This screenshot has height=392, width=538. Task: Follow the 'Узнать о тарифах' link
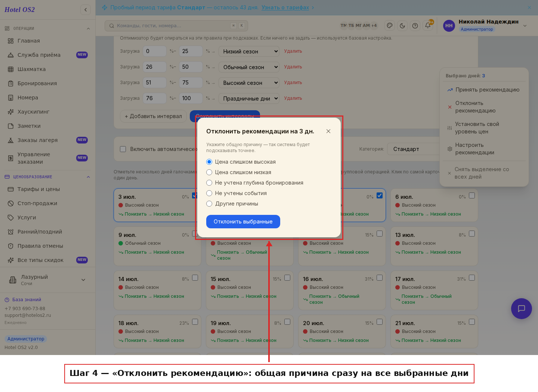285,7
